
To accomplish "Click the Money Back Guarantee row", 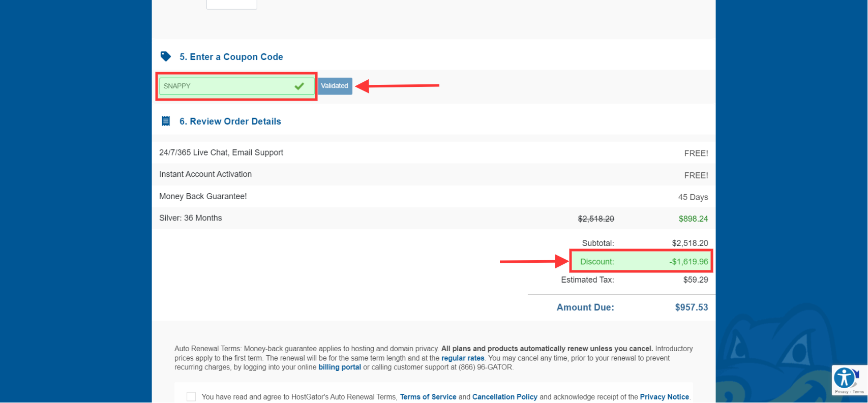I will [x=203, y=196].
